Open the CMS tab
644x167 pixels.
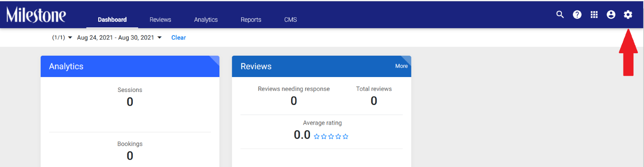pos(291,19)
